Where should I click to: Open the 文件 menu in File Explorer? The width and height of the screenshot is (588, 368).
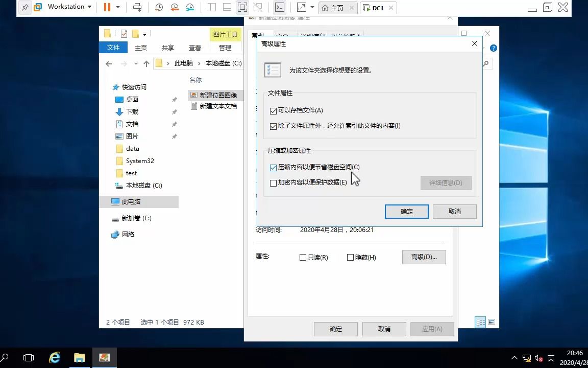click(113, 48)
